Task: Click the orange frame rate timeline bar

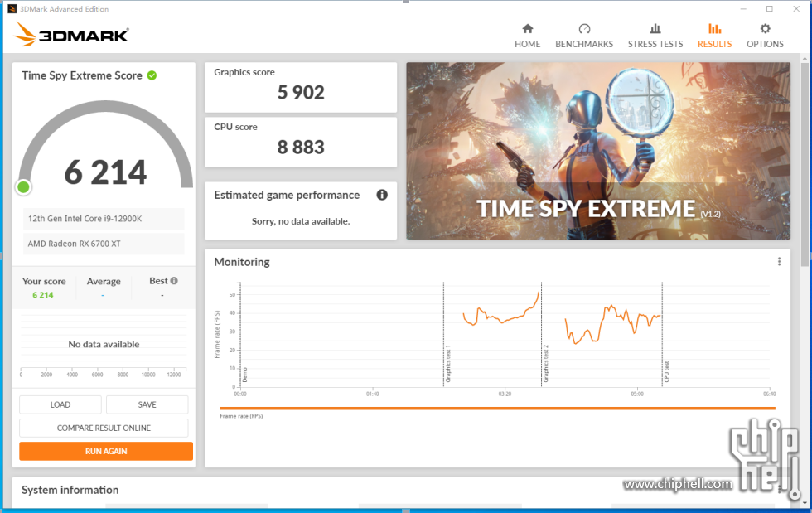Action: pos(497,409)
